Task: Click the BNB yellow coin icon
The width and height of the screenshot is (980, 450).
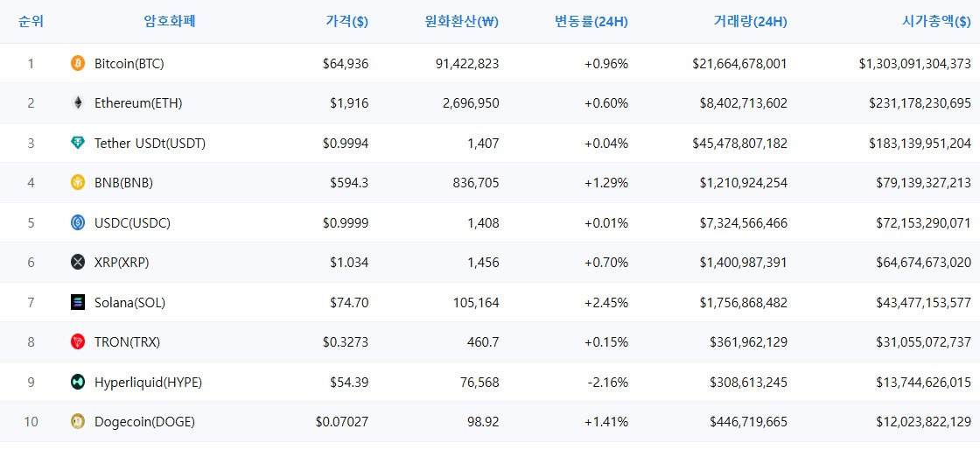Action: (78, 182)
